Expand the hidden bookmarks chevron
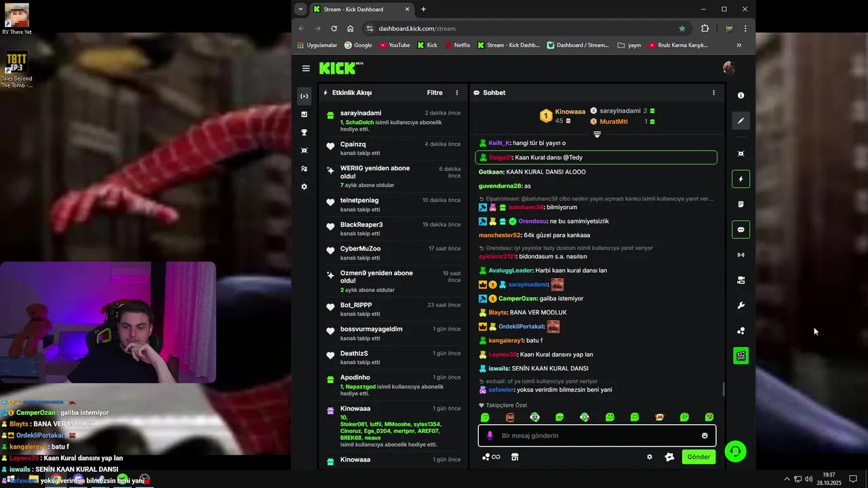 pos(738,45)
